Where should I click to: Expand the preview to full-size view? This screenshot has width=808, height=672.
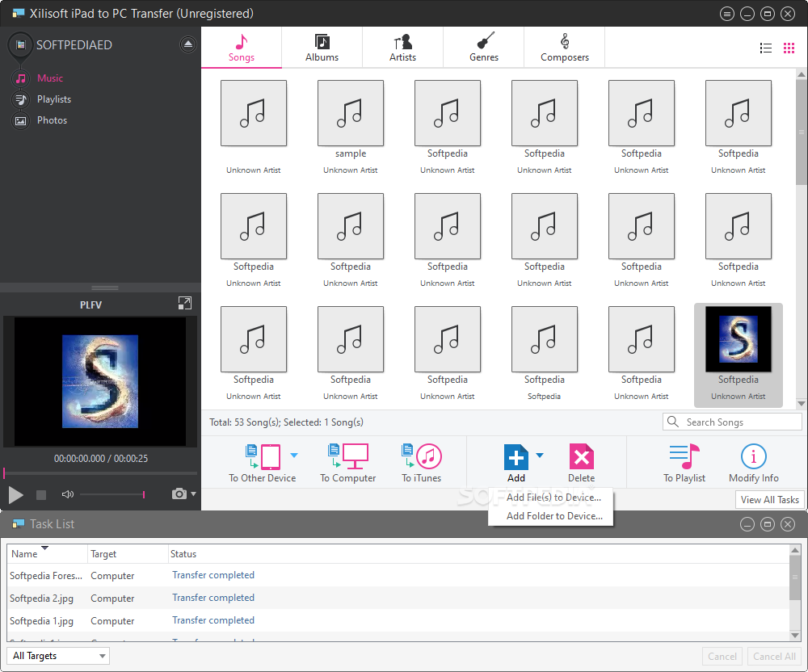pos(184,304)
